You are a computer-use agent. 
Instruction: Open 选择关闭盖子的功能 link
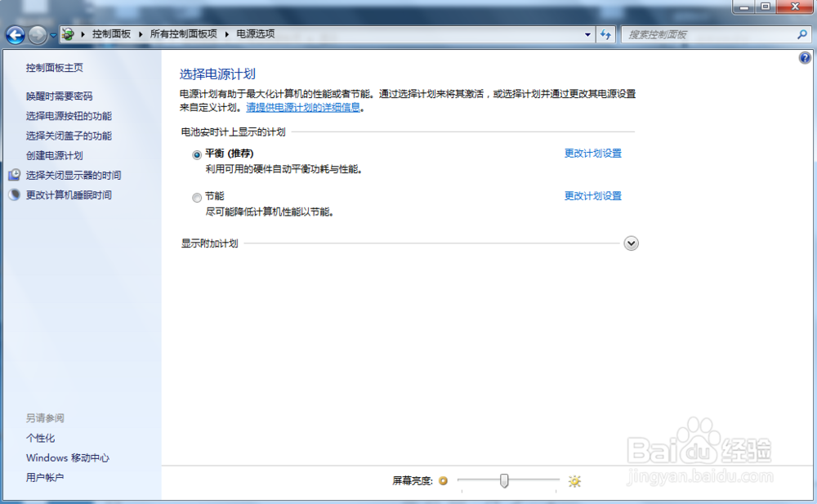(69, 136)
